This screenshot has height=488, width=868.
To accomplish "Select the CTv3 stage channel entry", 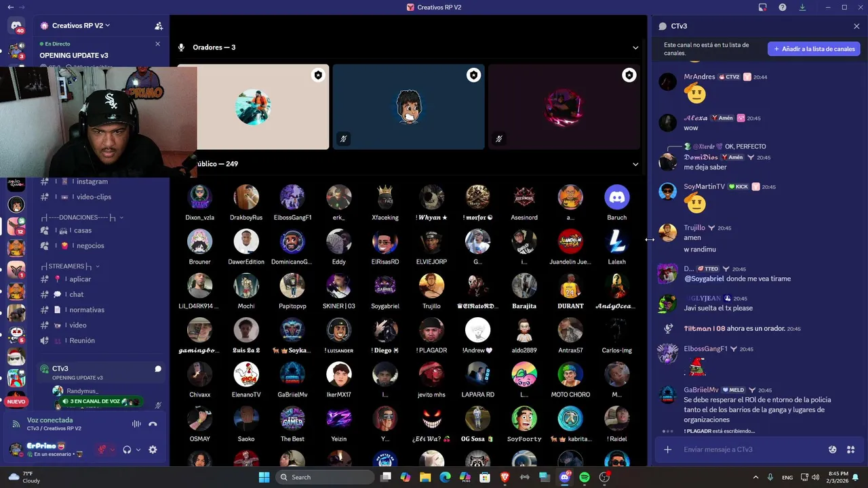I will coord(100,372).
